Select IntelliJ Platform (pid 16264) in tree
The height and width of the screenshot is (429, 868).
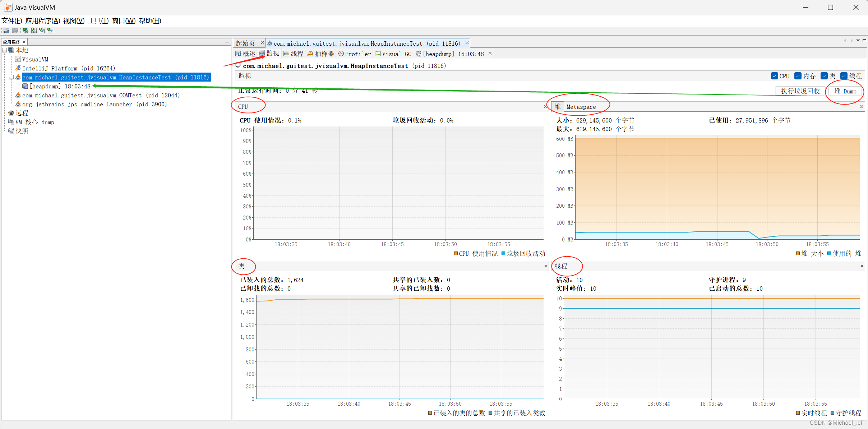(69, 68)
